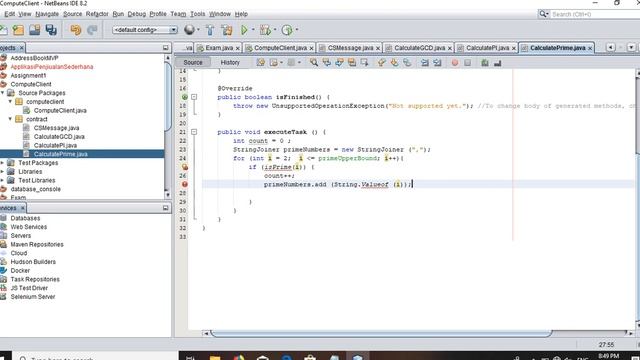Open the Window menu
Image resolution: width=640 pixels, height=360 pixels.
pyautogui.click(x=220, y=14)
